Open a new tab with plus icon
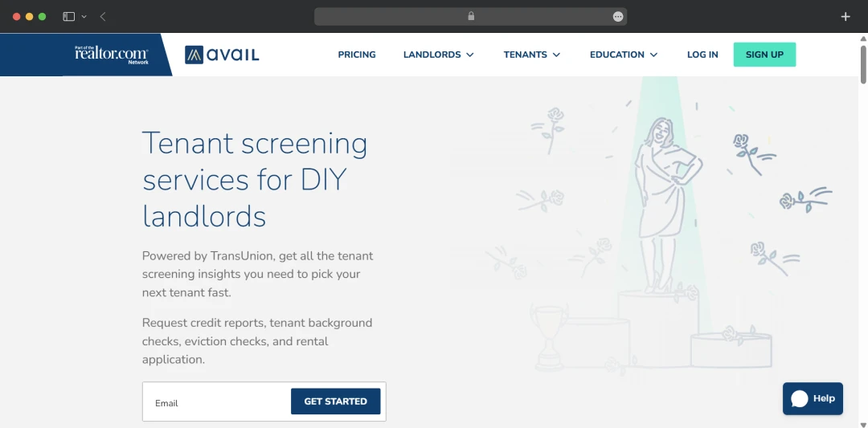868x428 pixels. [x=845, y=17]
